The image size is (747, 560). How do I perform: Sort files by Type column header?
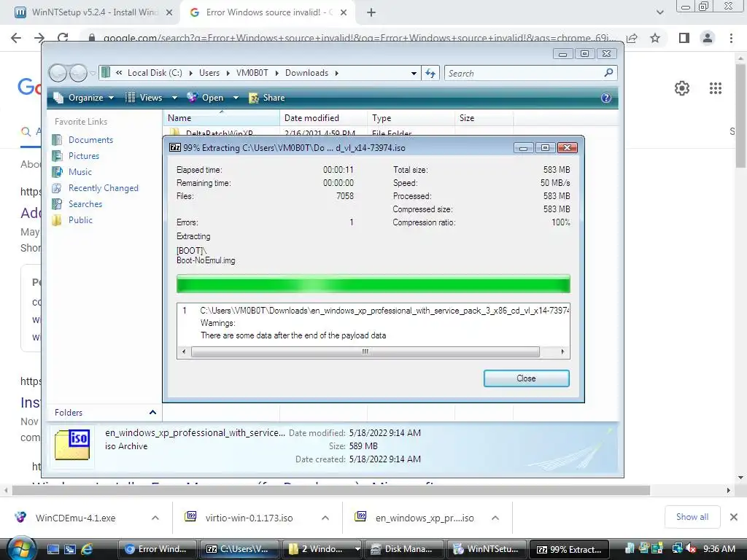[411, 117]
